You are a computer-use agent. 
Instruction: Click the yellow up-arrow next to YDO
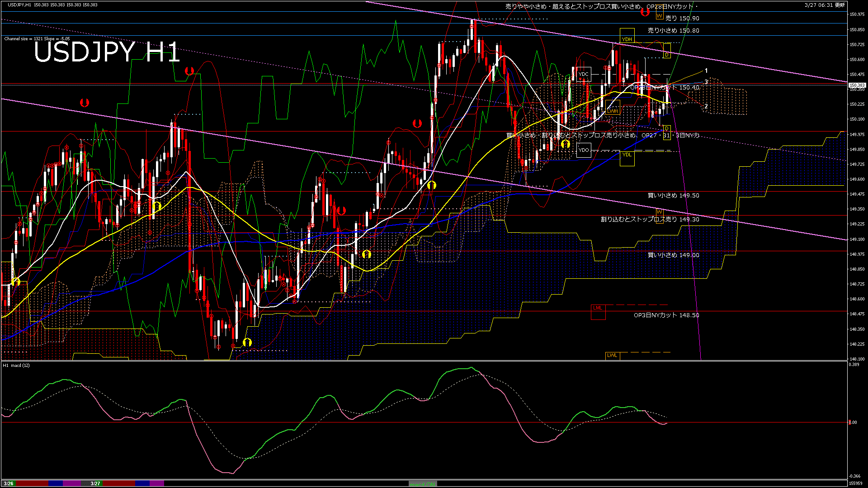coord(565,144)
